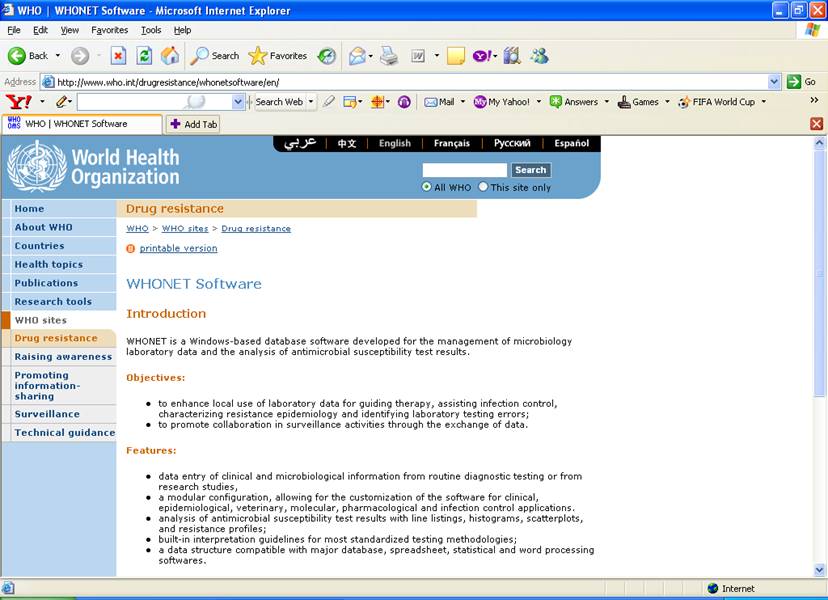Viewport: 828px width, 600px height.
Task: Click the WHO Search button
Action: pos(531,169)
